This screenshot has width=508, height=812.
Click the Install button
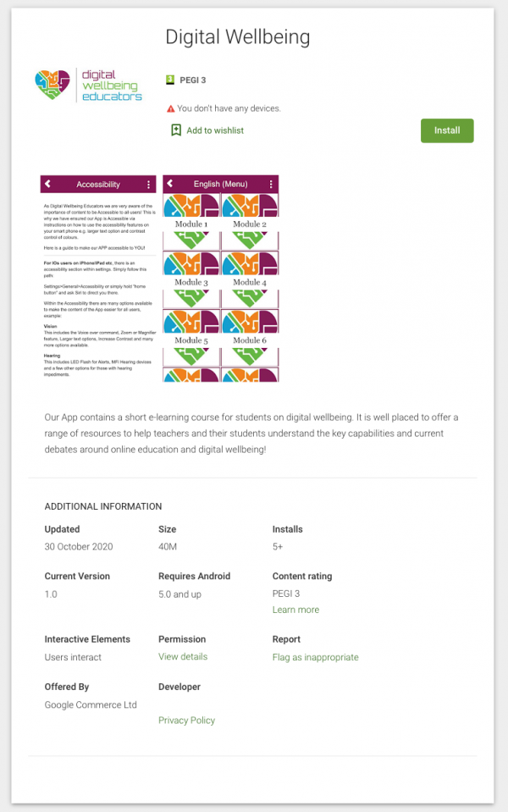(x=447, y=130)
